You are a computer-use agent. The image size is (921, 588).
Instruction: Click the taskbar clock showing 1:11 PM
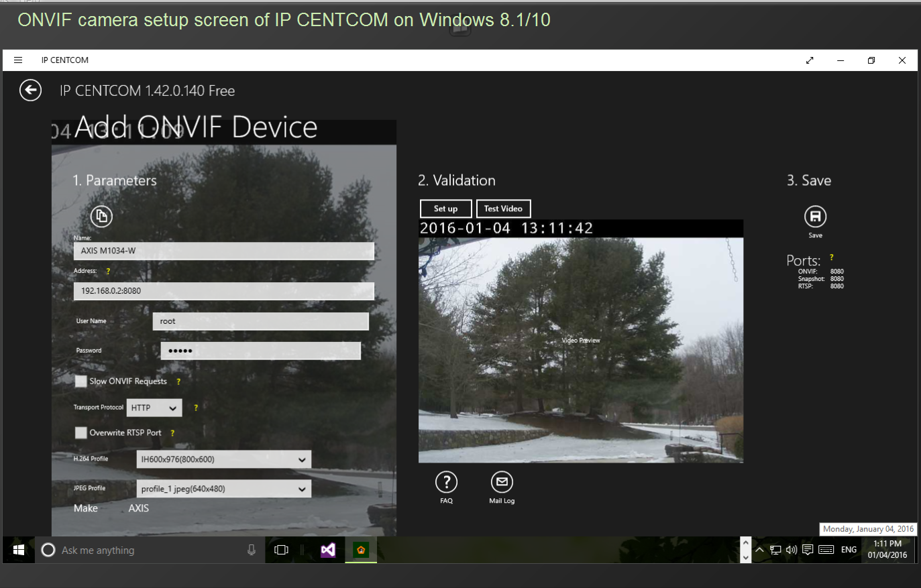coord(887,549)
